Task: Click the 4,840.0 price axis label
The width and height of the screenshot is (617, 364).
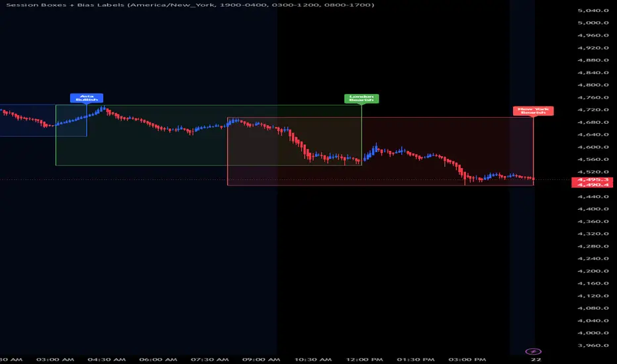Action: click(593, 73)
